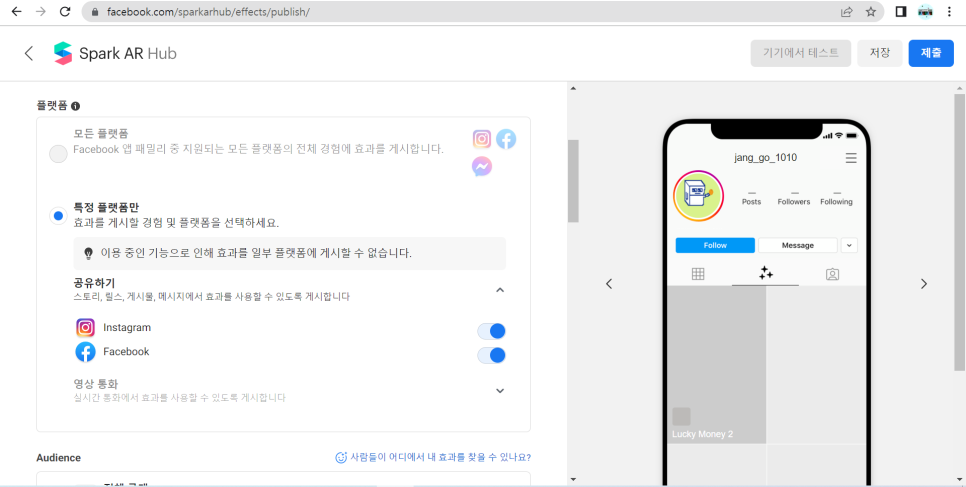Click the Posts count in preview
Image resolution: width=966 pixels, height=487 pixels.
click(x=752, y=197)
